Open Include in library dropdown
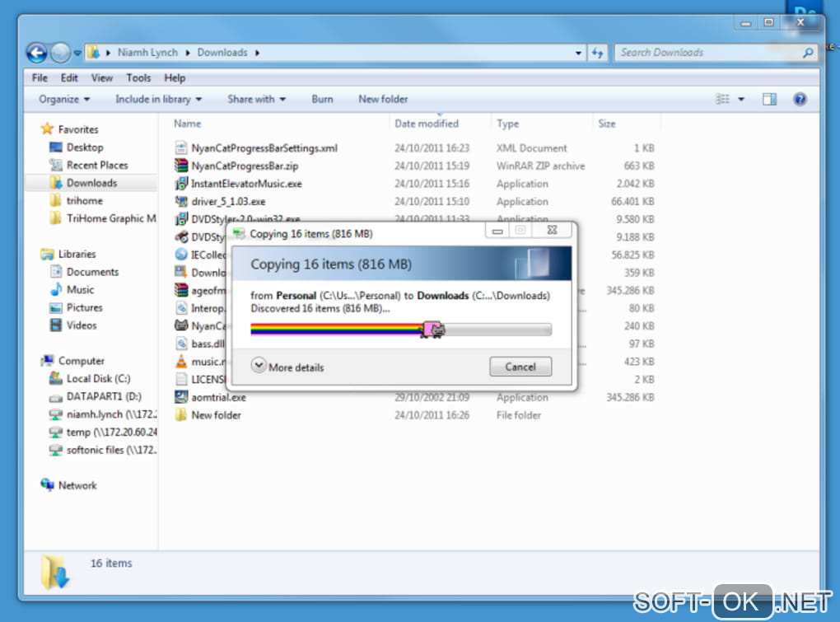Screen dimensions: 840x622 click(x=159, y=99)
